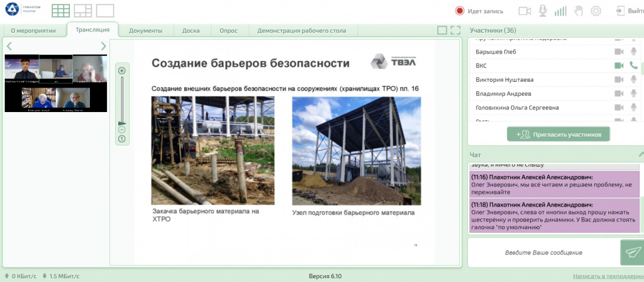The image size is (644, 282).
Task: Select the presentation-focused layout icon
Action: pos(83,11)
